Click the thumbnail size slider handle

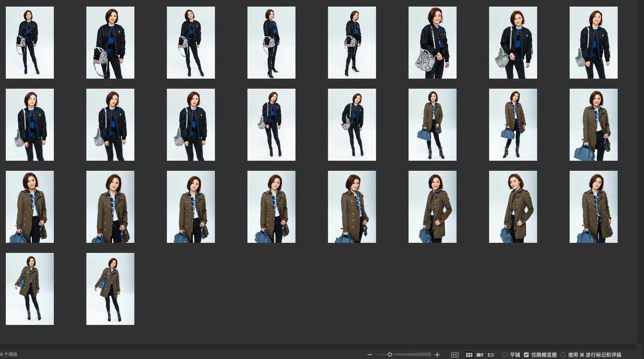390,355
